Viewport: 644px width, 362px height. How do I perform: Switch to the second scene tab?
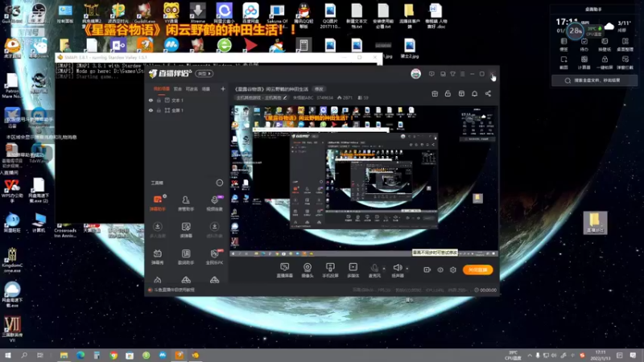point(177,88)
